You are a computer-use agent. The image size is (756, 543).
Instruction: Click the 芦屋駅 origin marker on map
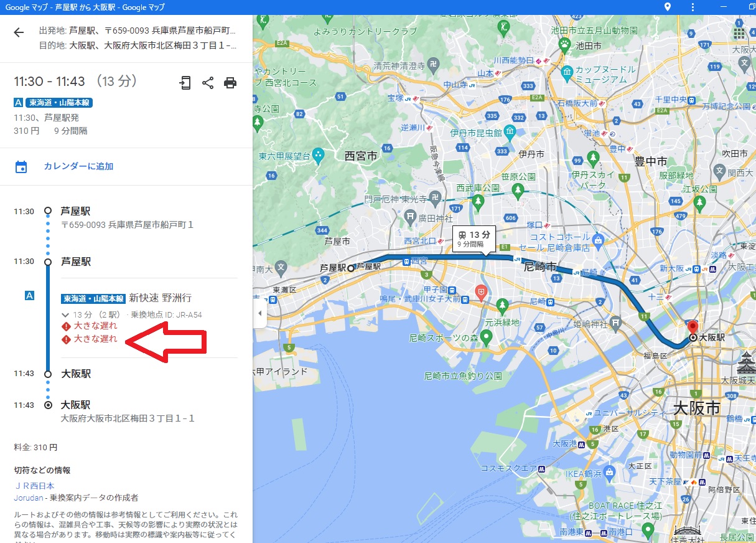[351, 268]
